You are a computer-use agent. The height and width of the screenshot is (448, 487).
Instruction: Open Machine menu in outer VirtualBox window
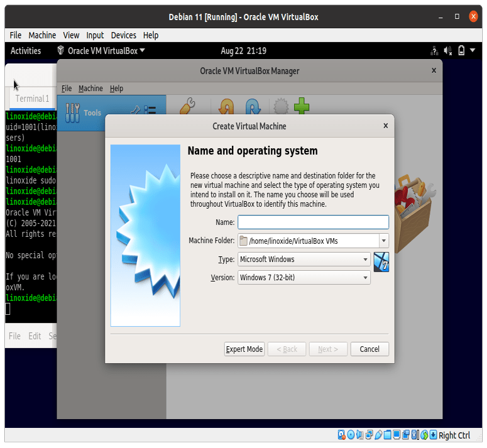point(42,35)
